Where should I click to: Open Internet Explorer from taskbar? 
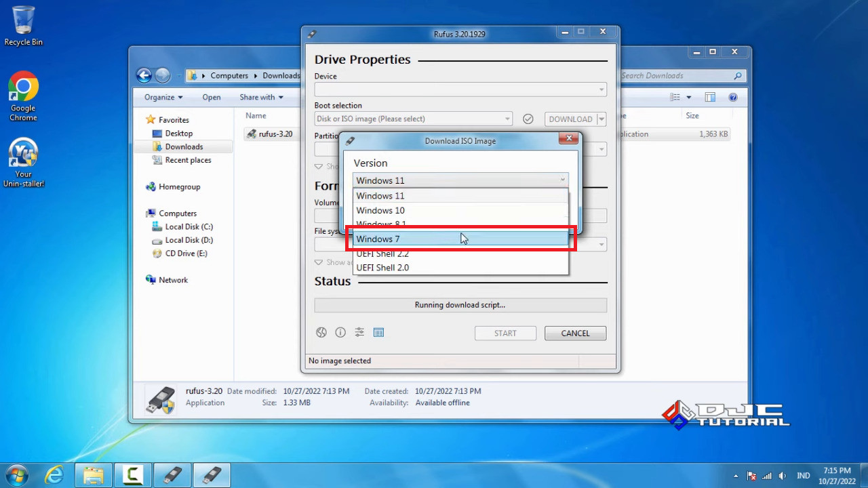click(54, 474)
